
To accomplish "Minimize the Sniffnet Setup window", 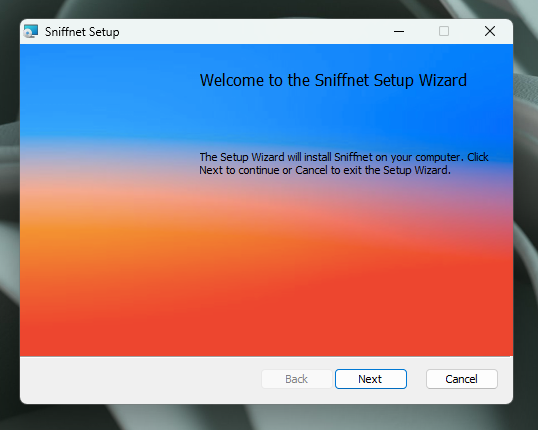I will coord(399,31).
